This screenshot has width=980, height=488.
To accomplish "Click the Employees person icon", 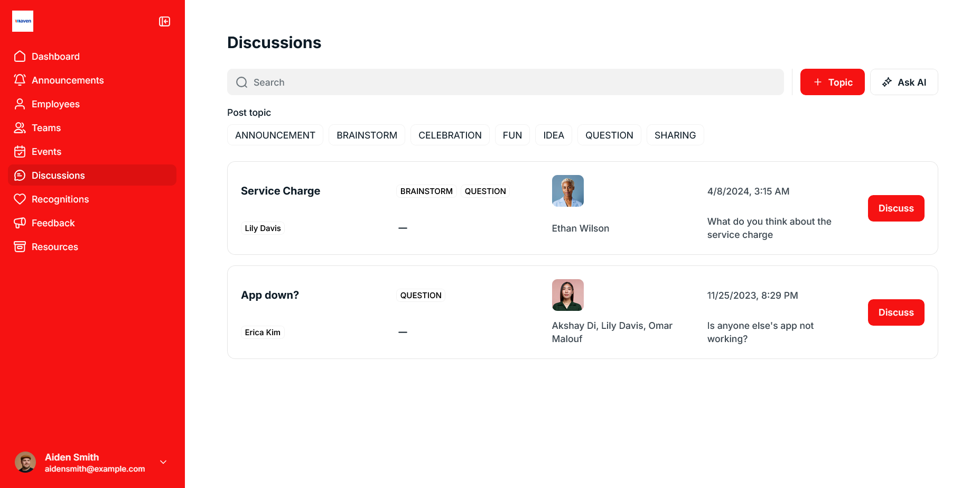I will (x=20, y=104).
